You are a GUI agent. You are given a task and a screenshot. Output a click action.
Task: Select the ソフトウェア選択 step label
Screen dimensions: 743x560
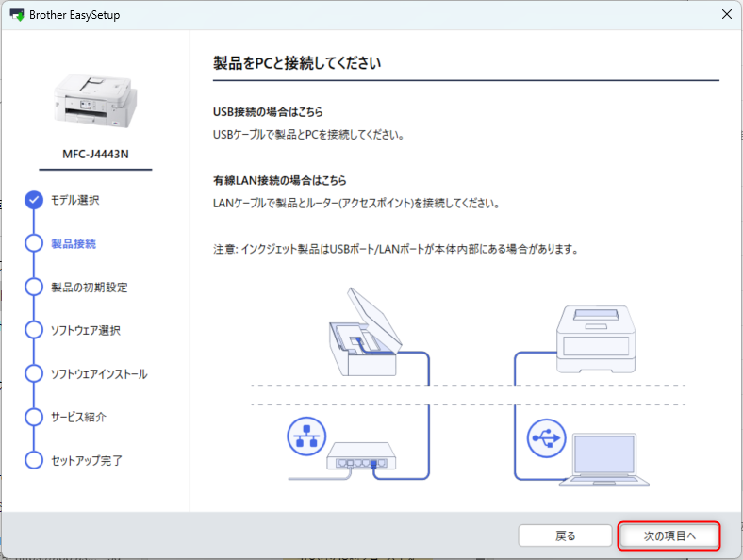(x=86, y=330)
